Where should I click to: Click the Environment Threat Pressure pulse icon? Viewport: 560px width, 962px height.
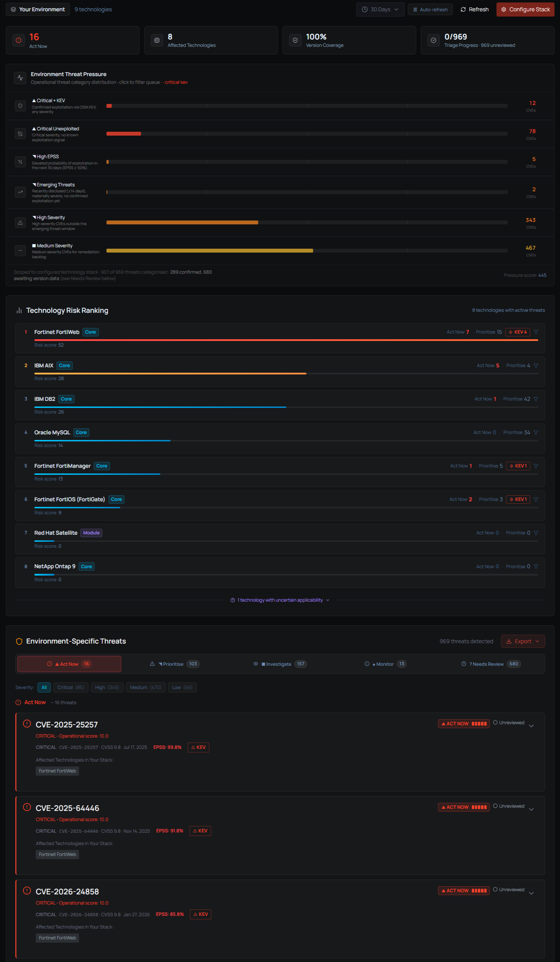coord(20,78)
